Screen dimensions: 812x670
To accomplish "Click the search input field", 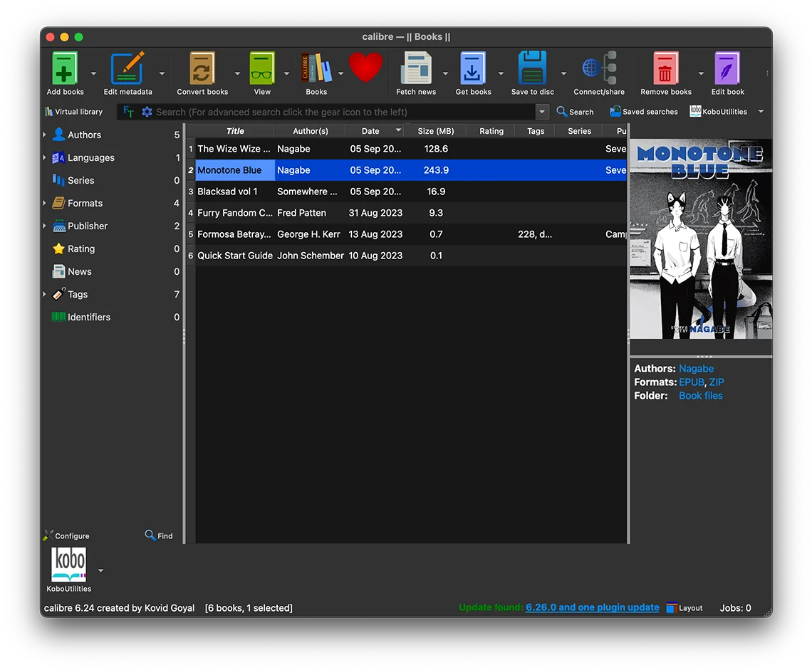I will [344, 112].
